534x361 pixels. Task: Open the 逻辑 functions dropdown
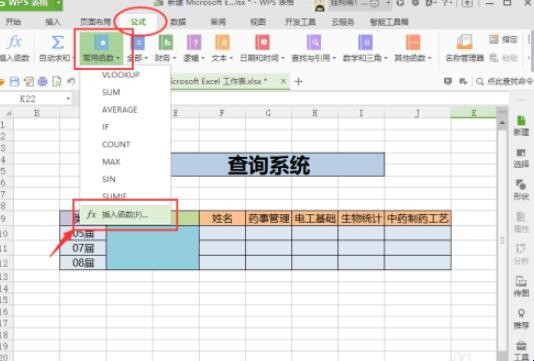[193, 49]
